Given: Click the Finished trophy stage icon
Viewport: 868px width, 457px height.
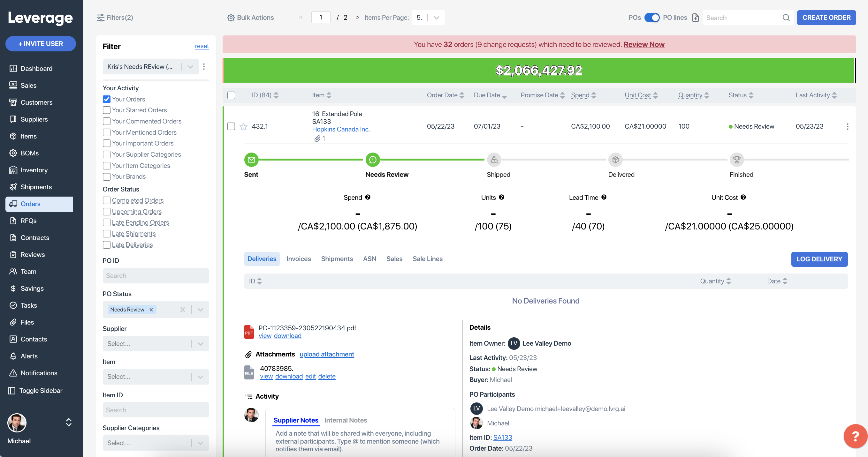Looking at the screenshot, I should point(737,160).
